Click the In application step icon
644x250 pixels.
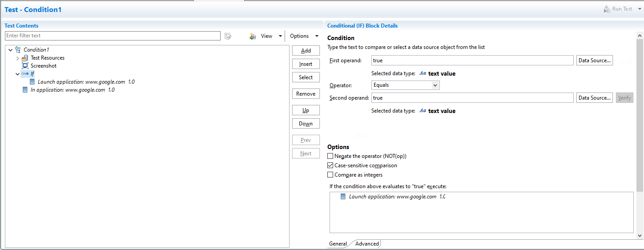[x=25, y=90]
